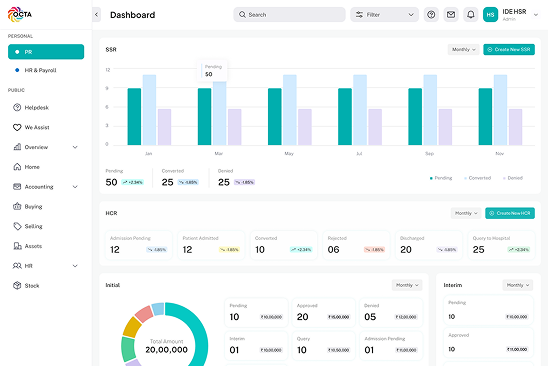Click the May light blue Converted bar
The width and height of the screenshot is (548, 366).
pos(290,110)
